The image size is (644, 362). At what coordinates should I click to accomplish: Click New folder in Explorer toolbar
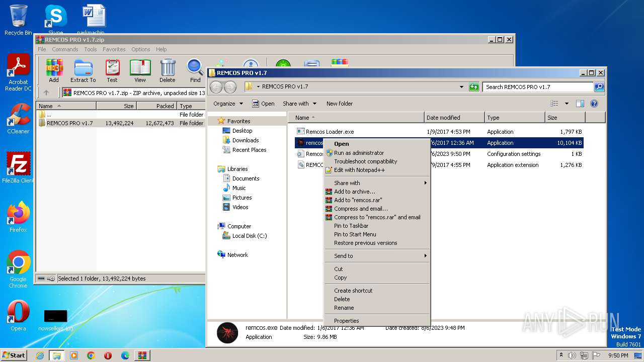[340, 104]
